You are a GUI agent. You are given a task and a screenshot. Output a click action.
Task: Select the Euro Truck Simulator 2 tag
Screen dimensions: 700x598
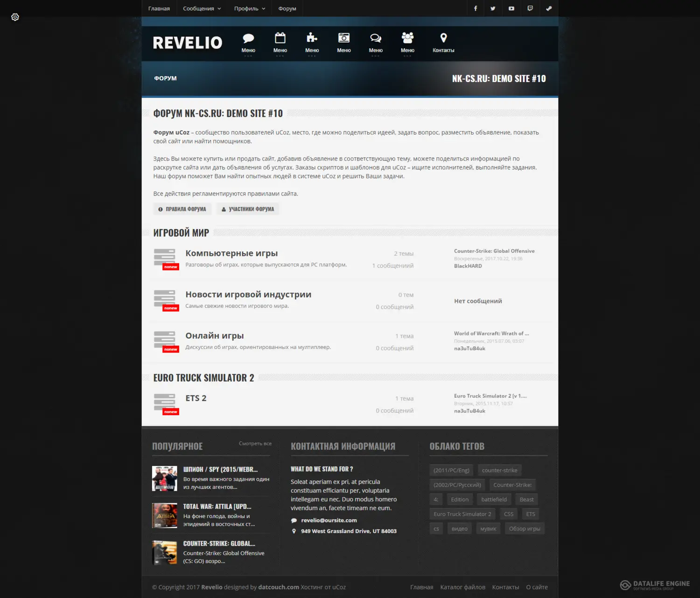click(x=462, y=514)
